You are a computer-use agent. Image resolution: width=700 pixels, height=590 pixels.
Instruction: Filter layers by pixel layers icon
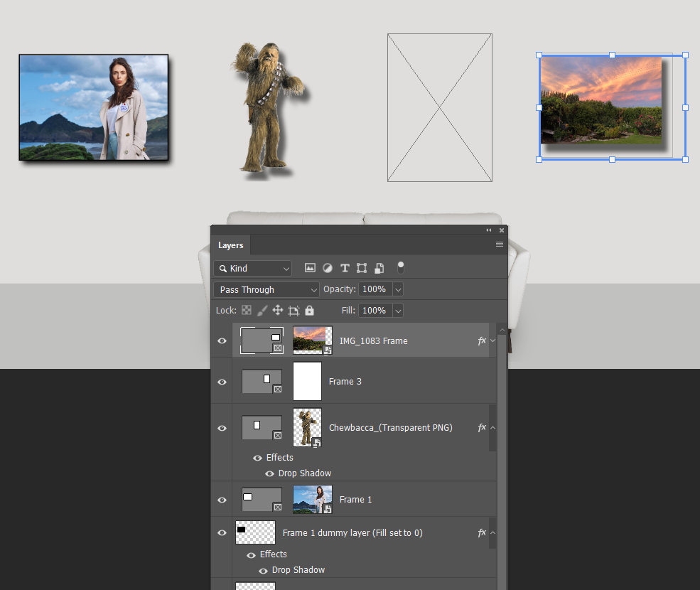310,268
